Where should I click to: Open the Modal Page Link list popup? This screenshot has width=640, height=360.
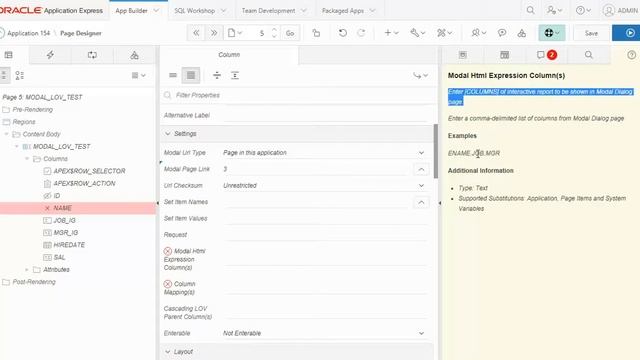click(x=421, y=169)
